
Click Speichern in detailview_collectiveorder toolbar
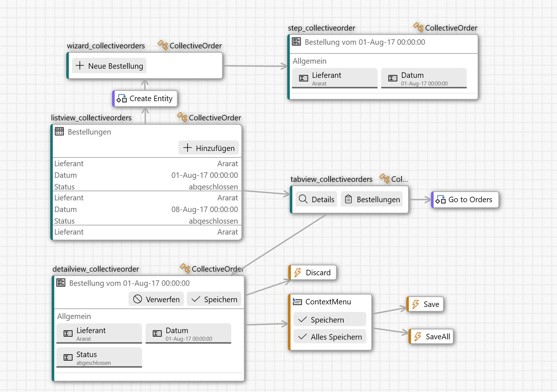coord(214,299)
